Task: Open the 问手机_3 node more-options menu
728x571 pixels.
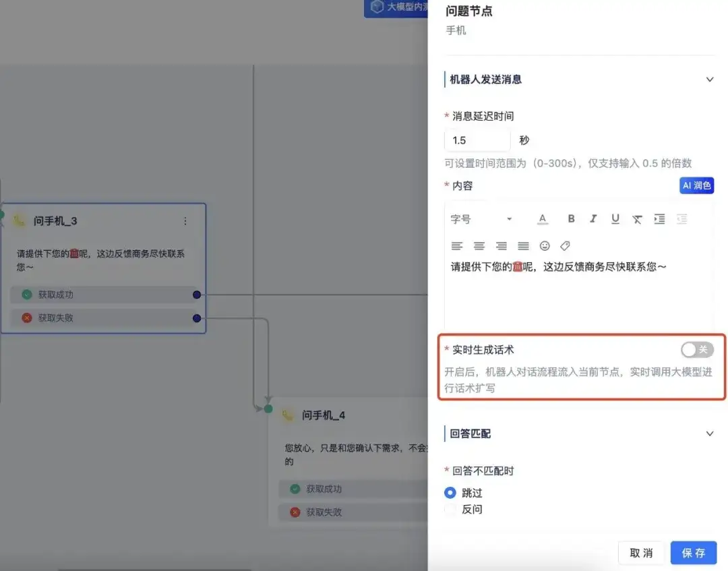Action: click(185, 221)
